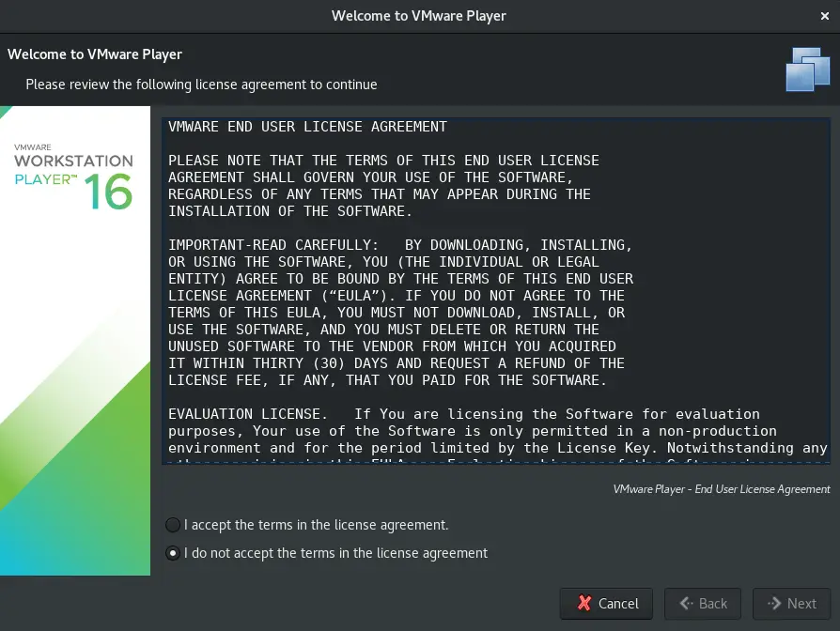Select I accept the terms radio button
840x631 pixels.
coord(173,525)
